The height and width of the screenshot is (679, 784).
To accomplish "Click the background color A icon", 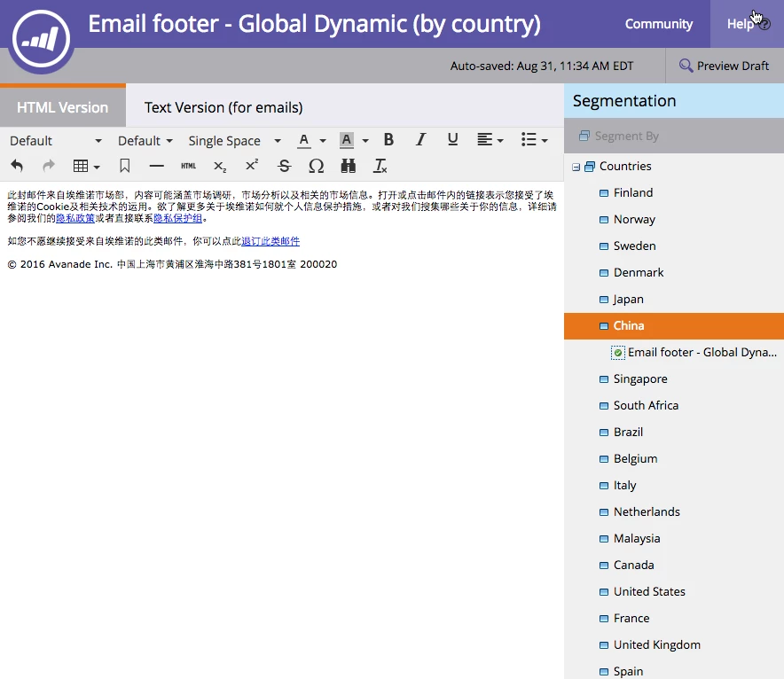I will [x=347, y=140].
